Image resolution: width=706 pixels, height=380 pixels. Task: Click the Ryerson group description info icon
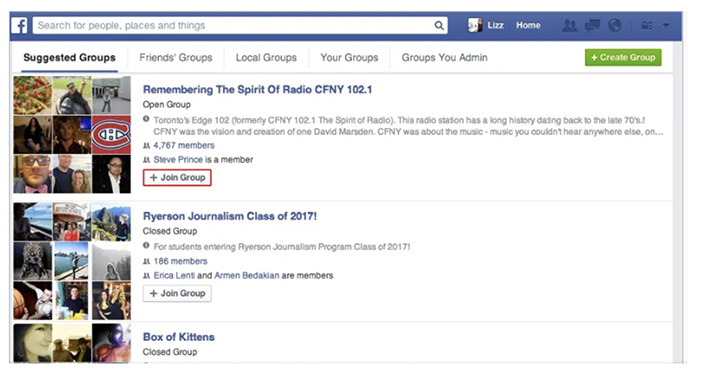click(x=146, y=246)
